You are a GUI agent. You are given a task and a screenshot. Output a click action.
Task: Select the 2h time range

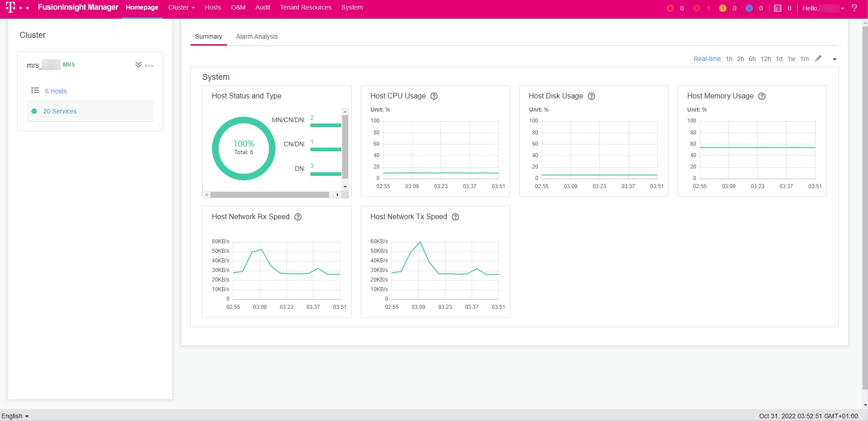[740, 59]
